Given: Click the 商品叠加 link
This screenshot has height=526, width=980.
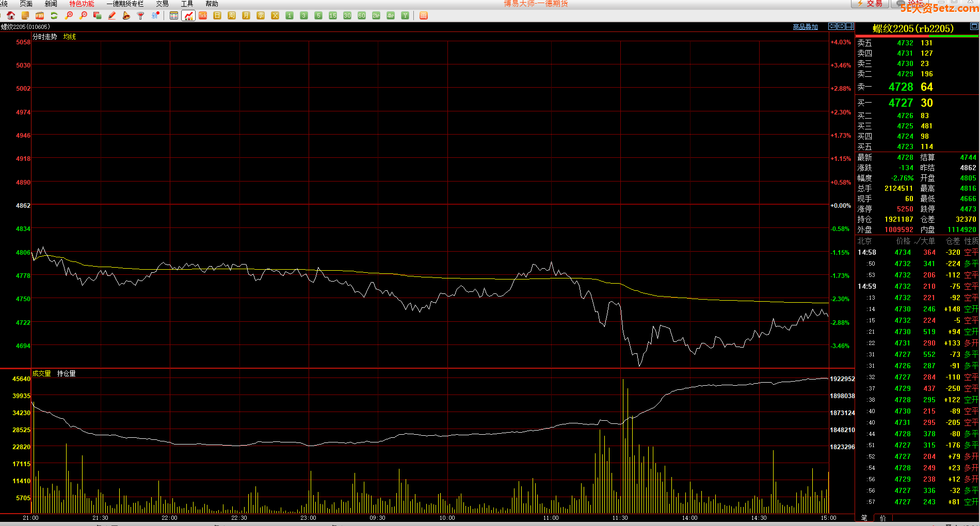Looking at the screenshot, I should tap(805, 27).
